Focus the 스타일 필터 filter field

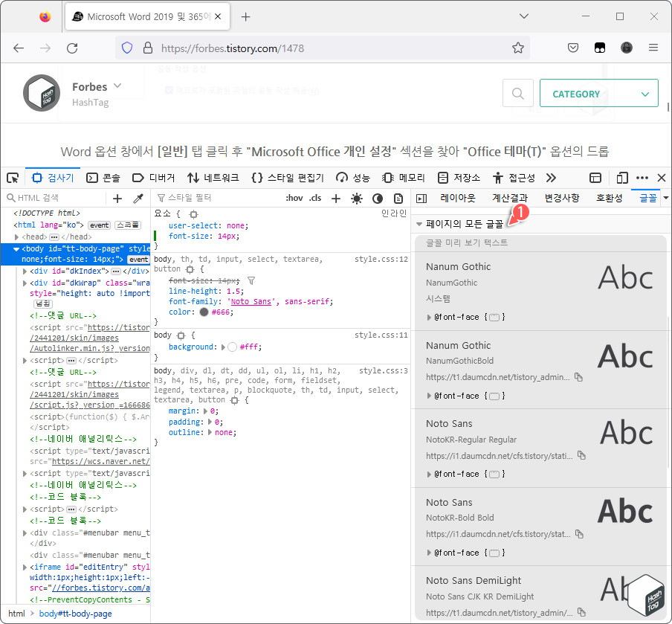click(218, 198)
